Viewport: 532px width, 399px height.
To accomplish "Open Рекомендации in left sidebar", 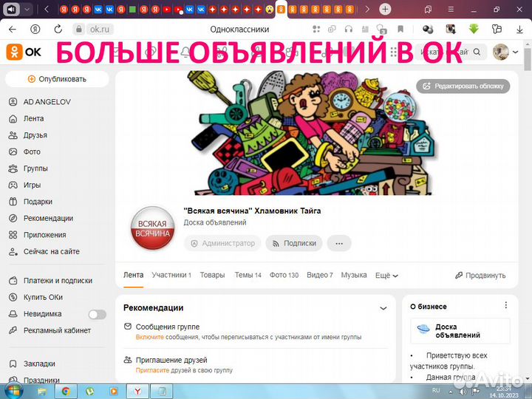I will pyautogui.click(x=48, y=218).
